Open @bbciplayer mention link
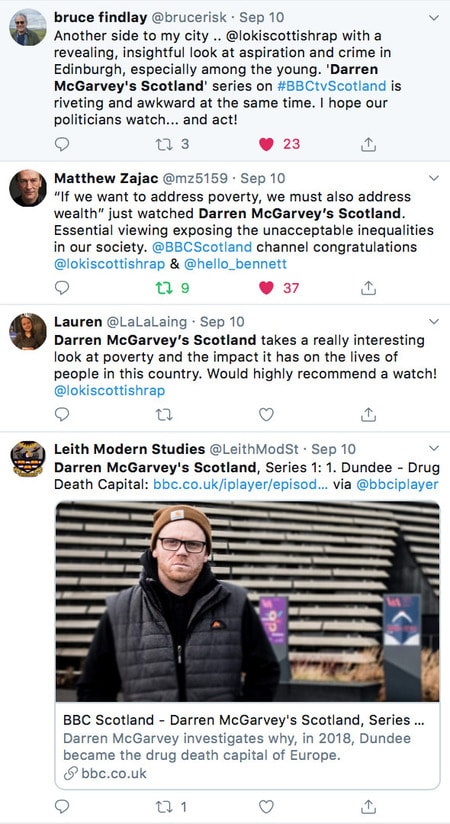Viewport: 450px width, 824px height. click(x=397, y=485)
